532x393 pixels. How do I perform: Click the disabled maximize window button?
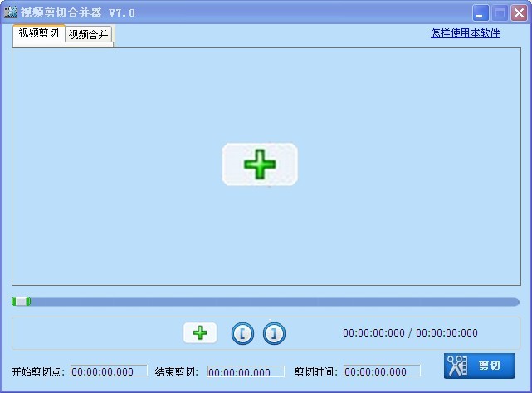click(x=500, y=12)
